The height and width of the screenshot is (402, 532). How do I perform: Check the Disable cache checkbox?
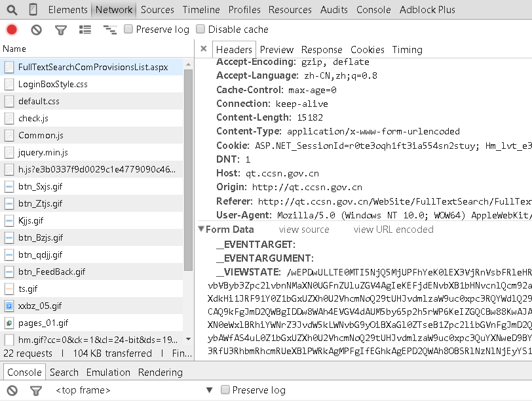[201, 30]
